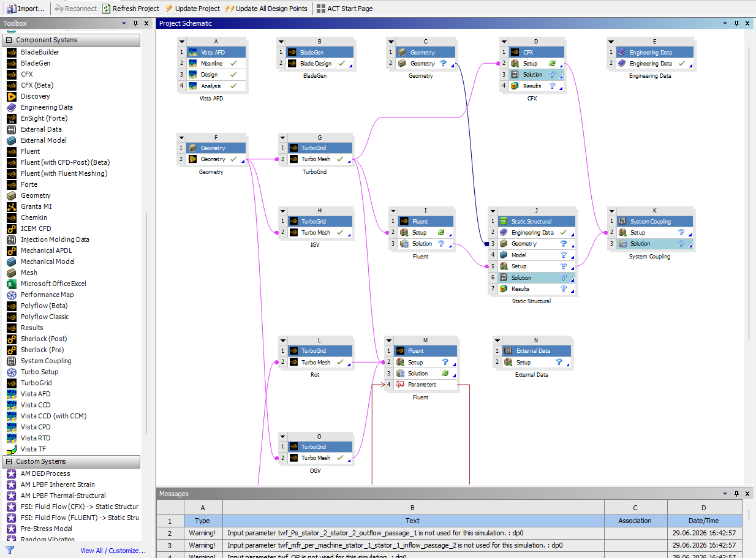Select Granta MI in Component Systems
The image size is (756, 558).
tap(36, 206)
